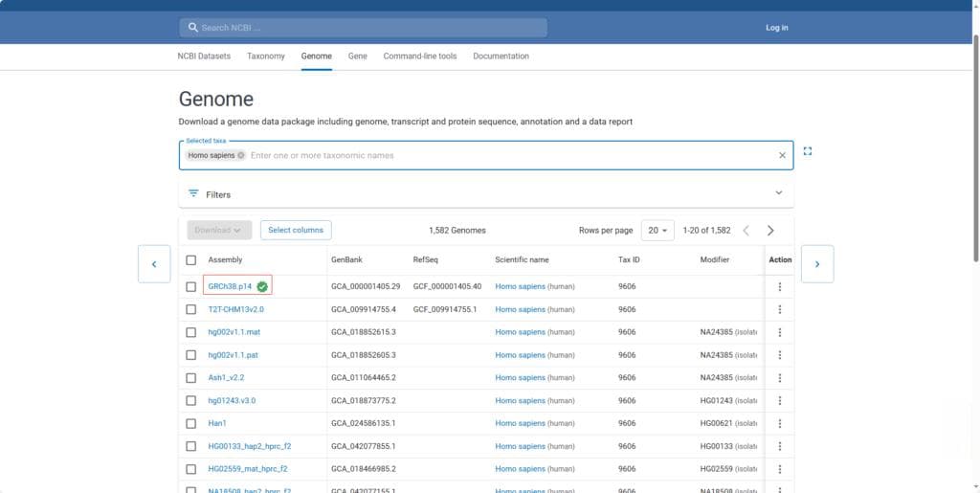Click the Log in link
The width and height of the screenshot is (980, 493).
[x=777, y=28]
